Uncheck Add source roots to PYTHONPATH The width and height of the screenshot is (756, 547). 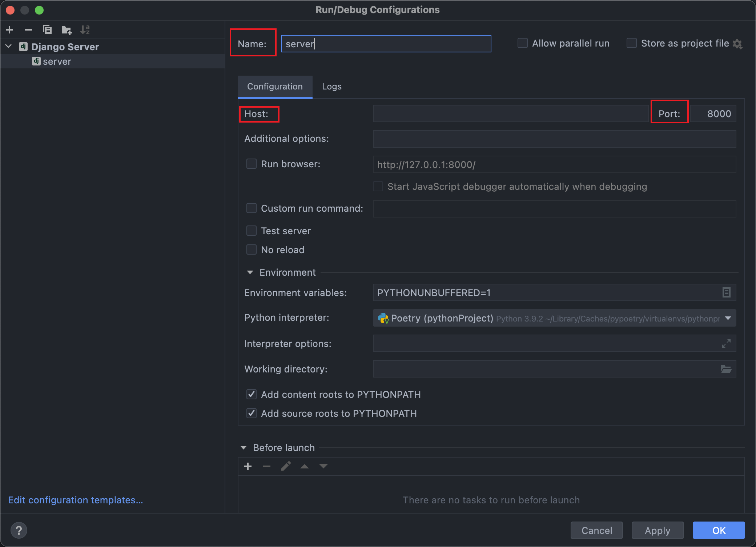[x=252, y=413]
